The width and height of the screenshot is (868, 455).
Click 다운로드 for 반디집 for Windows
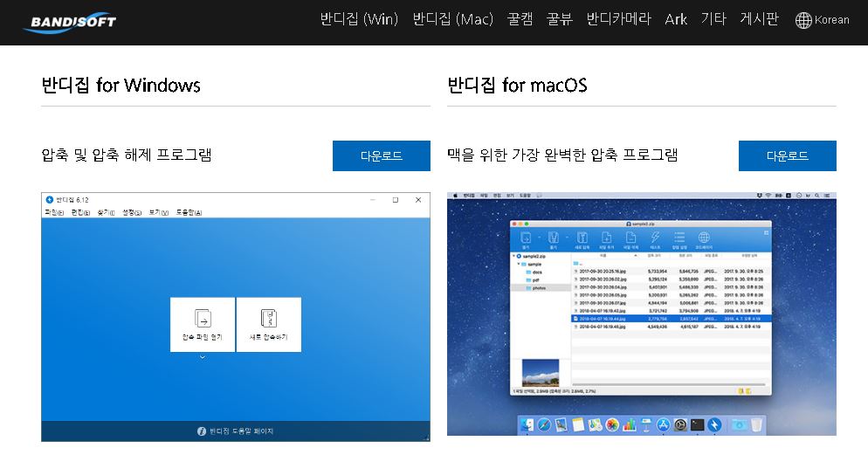pyautogui.click(x=382, y=155)
